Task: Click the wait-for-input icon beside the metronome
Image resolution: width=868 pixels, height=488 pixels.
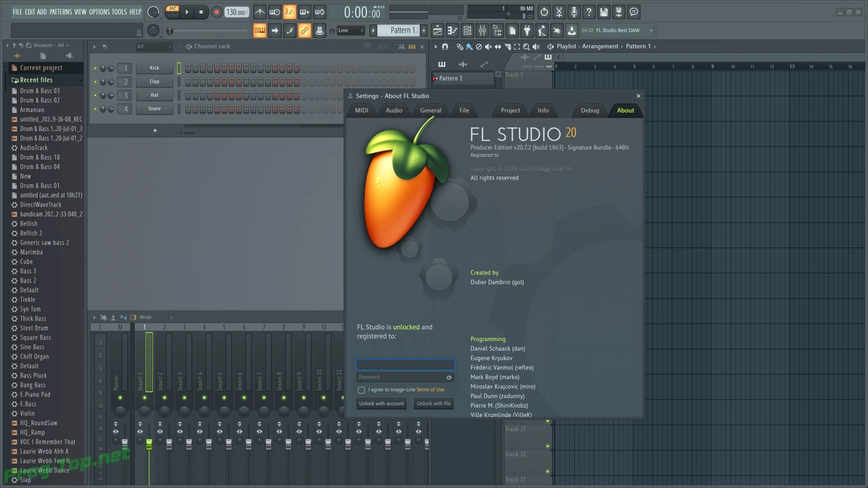Action: tap(275, 12)
